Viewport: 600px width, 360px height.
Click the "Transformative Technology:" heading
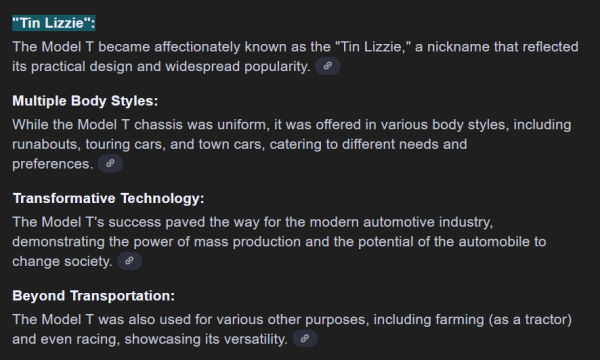(x=108, y=199)
